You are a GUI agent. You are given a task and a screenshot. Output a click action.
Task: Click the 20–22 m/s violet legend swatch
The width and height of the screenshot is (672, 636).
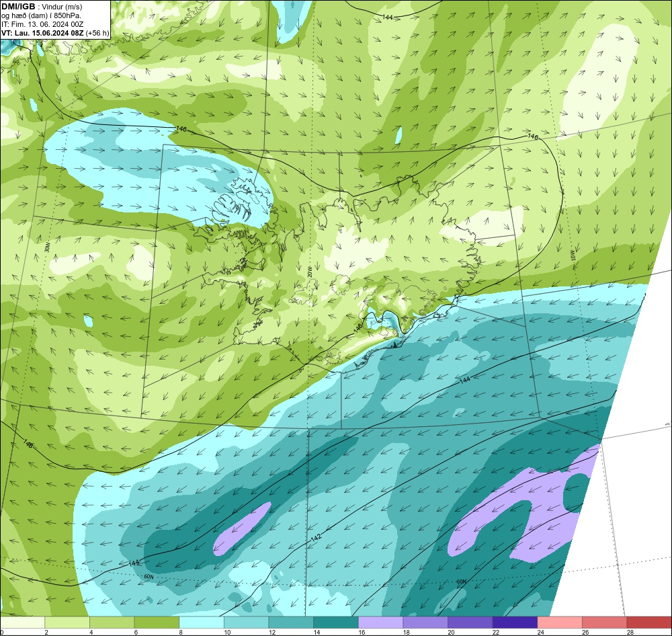[x=470, y=623]
